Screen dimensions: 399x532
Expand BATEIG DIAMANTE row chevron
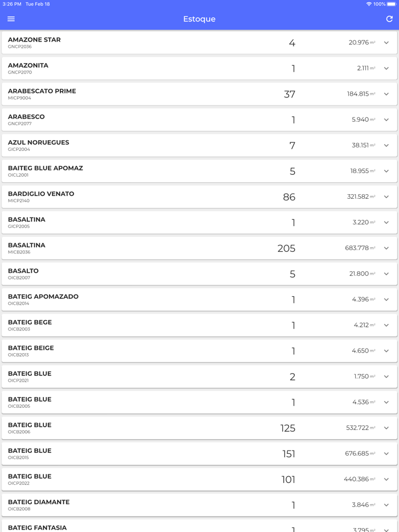tap(386, 505)
